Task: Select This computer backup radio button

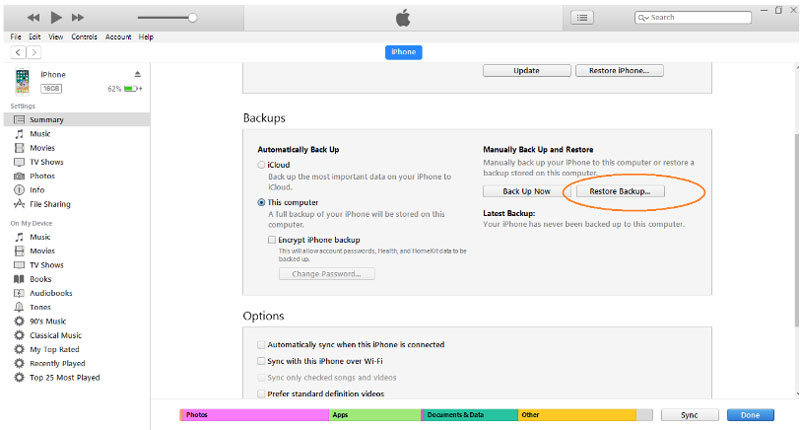Action: (261, 203)
